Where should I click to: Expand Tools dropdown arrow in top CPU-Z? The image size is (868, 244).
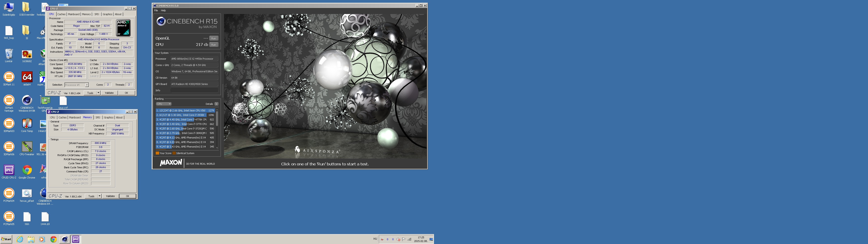click(98, 93)
